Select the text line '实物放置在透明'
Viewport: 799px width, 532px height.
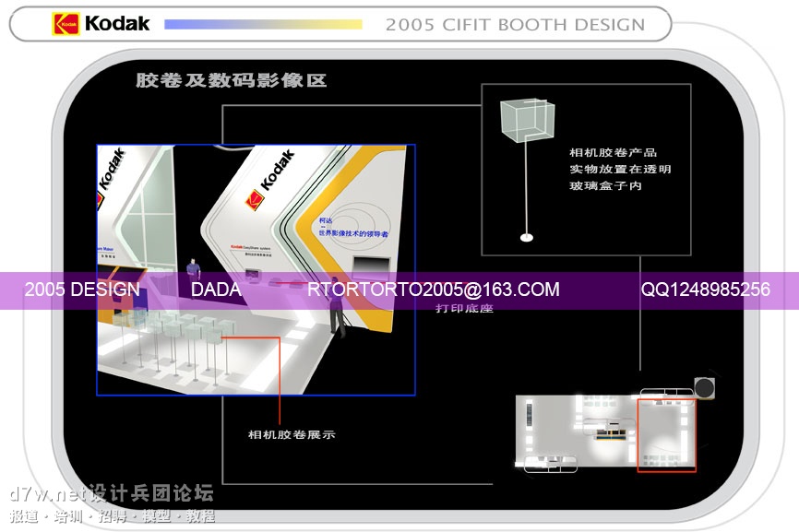click(x=620, y=169)
